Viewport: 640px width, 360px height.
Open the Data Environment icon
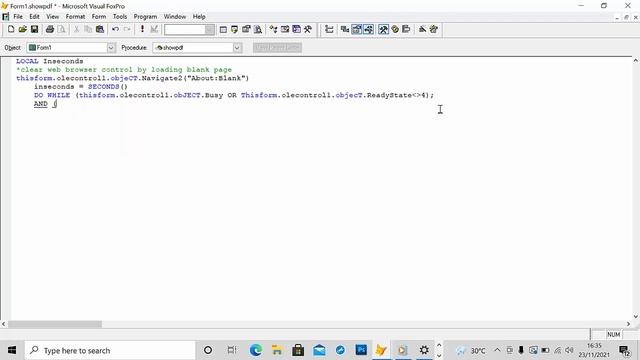pos(345,29)
